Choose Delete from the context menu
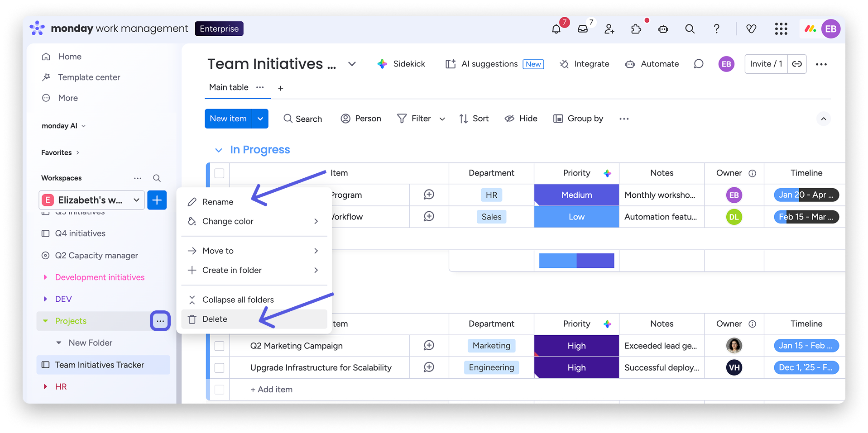868x433 pixels. [215, 319]
